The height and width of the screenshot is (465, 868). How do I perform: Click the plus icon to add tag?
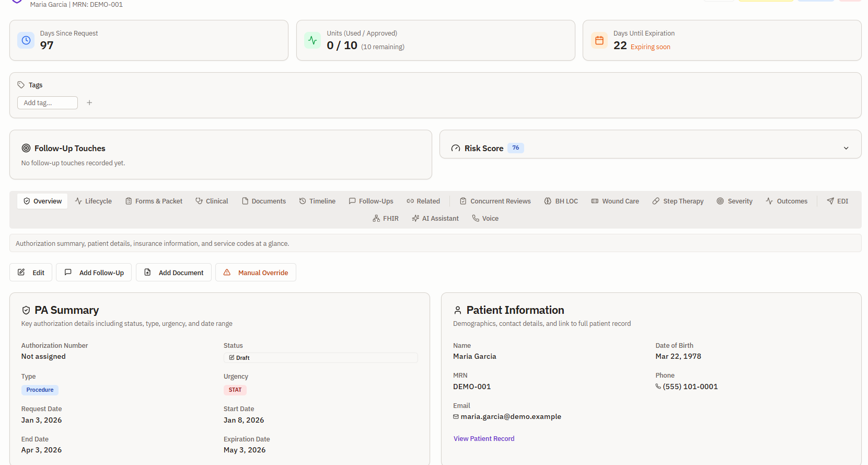(89, 103)
